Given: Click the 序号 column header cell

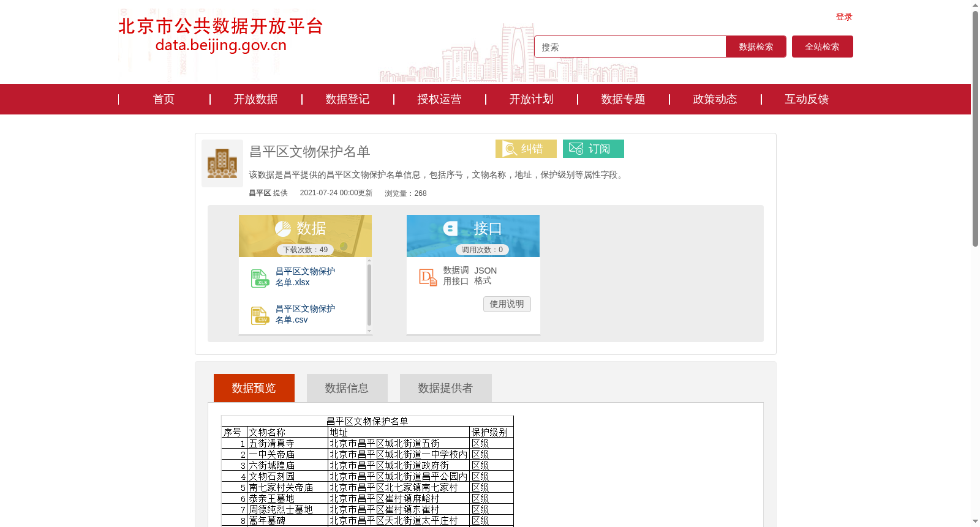Looking at the screenshot, I should point(234,432).
